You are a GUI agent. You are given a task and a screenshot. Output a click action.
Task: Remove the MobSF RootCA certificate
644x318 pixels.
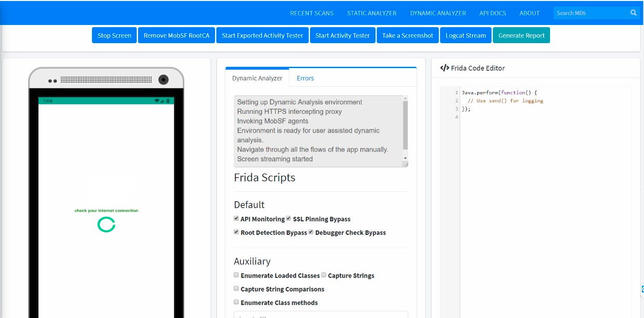176,35
